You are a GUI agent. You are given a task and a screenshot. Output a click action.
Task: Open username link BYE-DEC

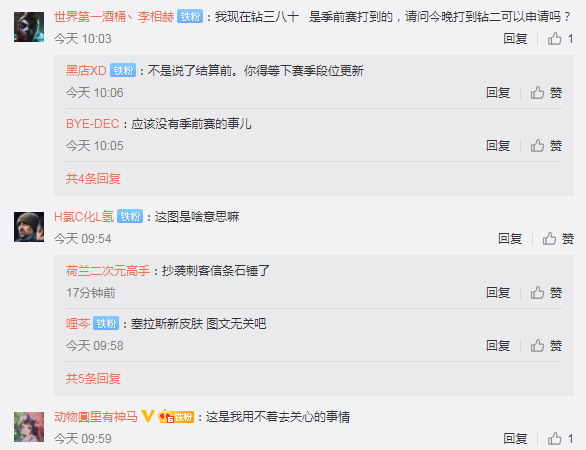[x=92, y=124]
